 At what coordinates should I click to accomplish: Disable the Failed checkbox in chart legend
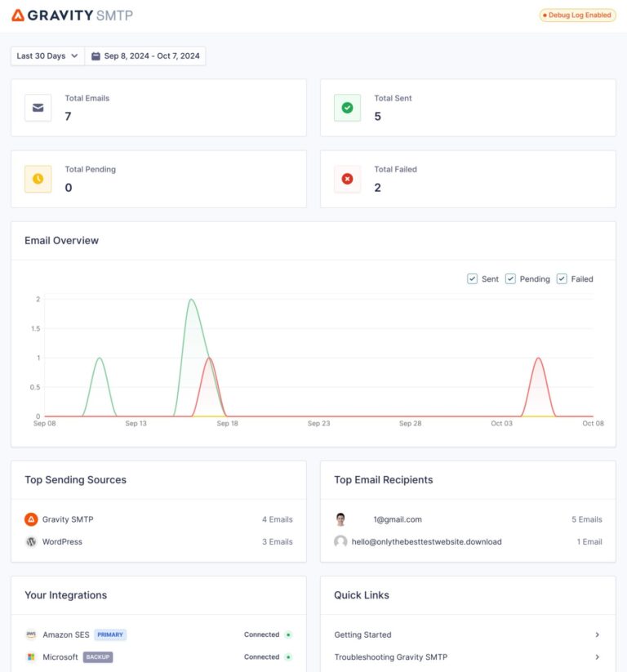point(562,279)
